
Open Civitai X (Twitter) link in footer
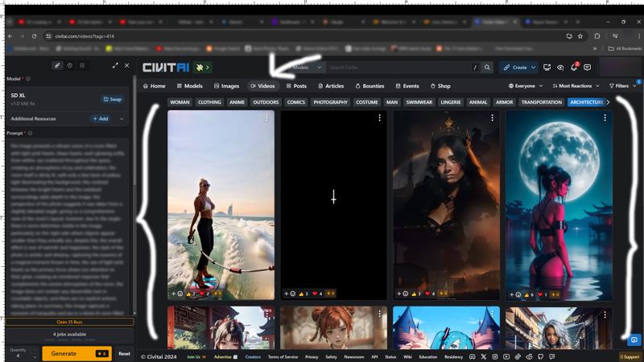coord(484,356)
